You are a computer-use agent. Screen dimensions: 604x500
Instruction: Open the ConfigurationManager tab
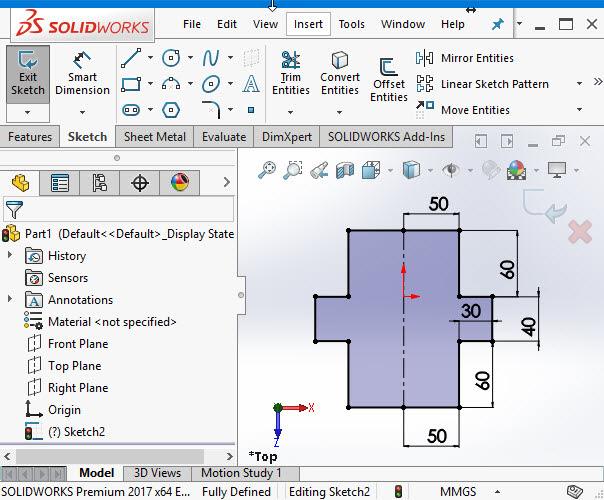click(100, 183)
